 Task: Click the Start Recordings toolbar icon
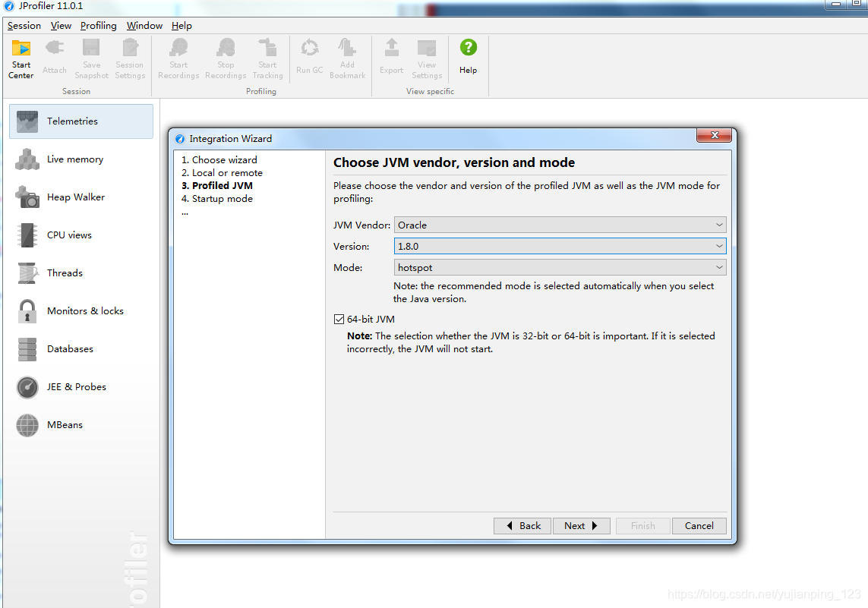point(178,48)
